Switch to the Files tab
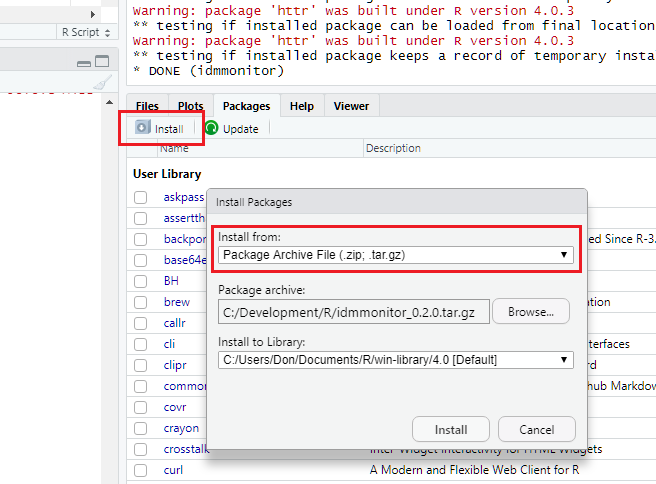Viewport: 656px width, 484px height. point(147,106)
